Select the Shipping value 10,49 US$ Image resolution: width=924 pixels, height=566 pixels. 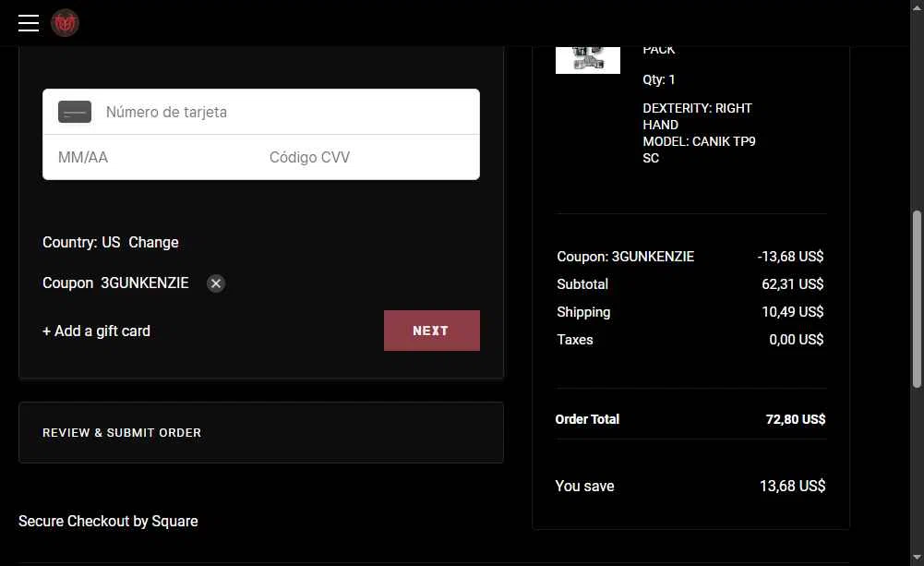click(793, 312)
